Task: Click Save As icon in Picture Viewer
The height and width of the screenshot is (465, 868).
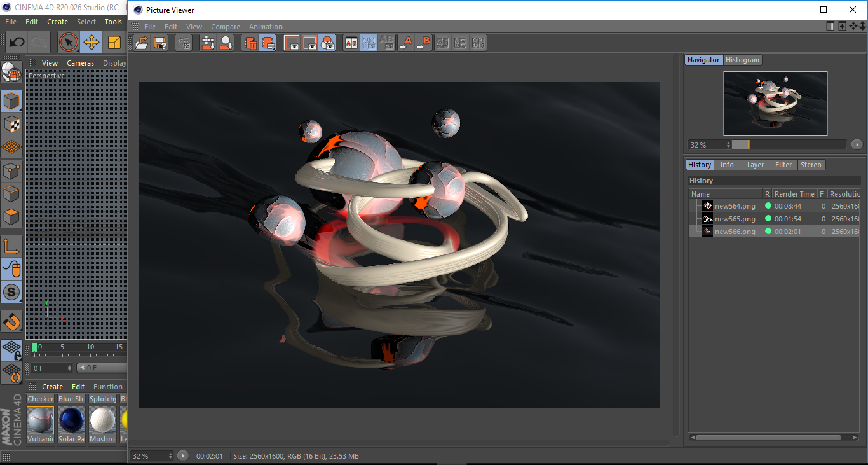Action: [160, 43]
